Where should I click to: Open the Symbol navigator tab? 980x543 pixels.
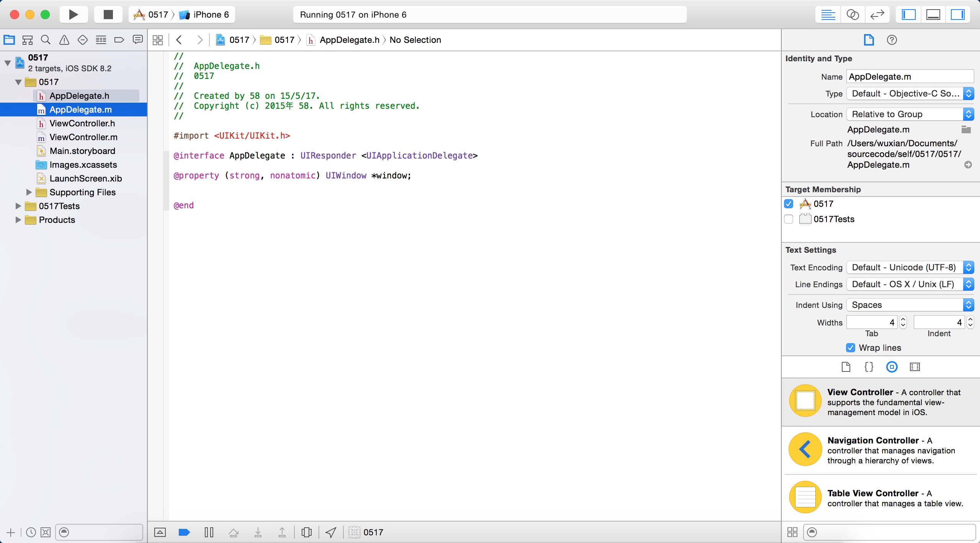(28, 40)
